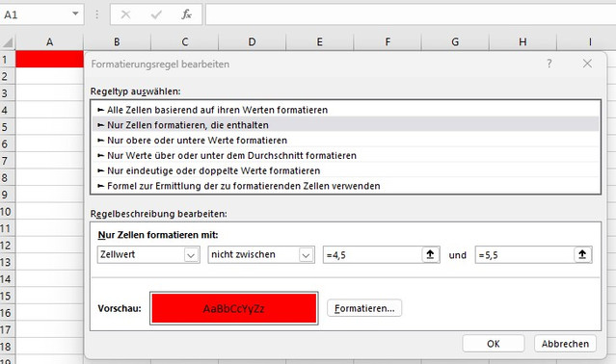616x364 pixels.
Task: Select column A header
Action: [49, 41]
